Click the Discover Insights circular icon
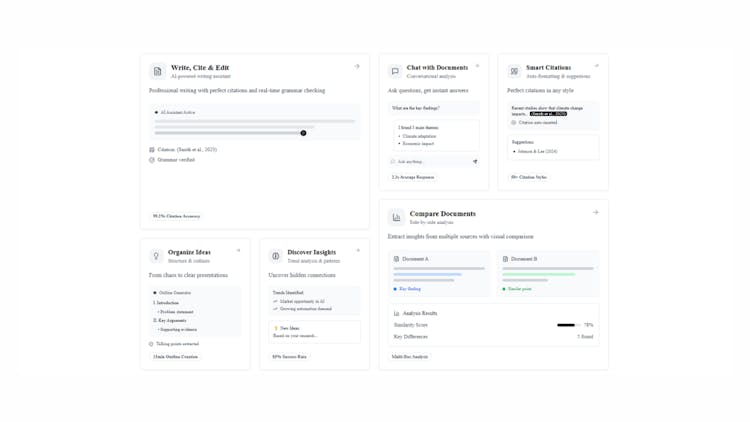750x422 pixels. [x=276, y=256]
